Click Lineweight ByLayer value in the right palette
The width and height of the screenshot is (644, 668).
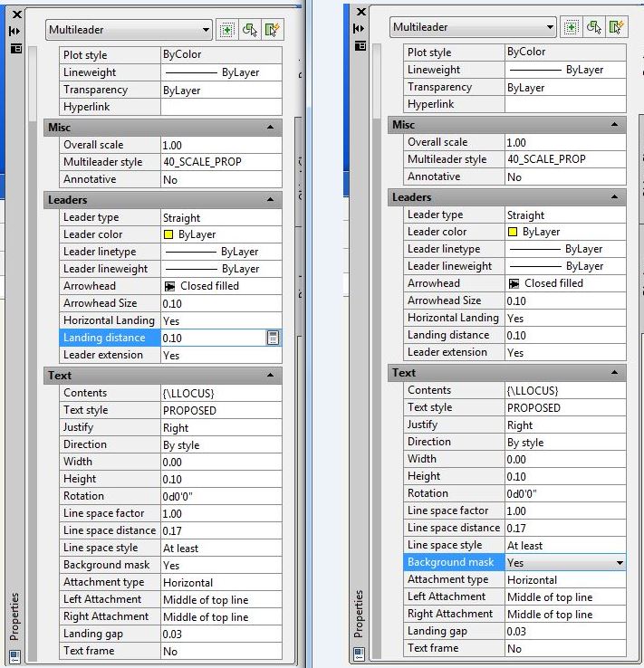(x=565, y=70)
